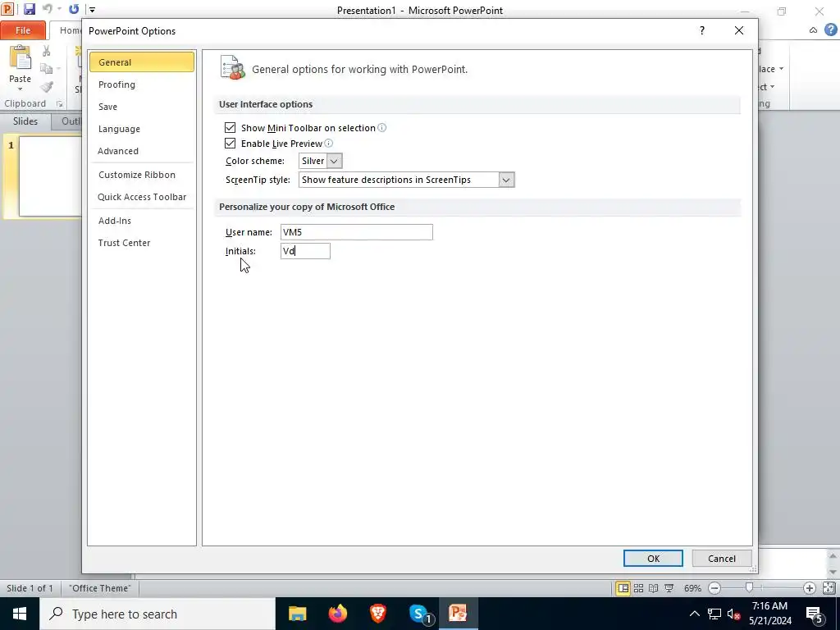The width and height of the screenshot is (840, 630).
Task: Close the PowerPoint Options dialog
Action: 739,30
